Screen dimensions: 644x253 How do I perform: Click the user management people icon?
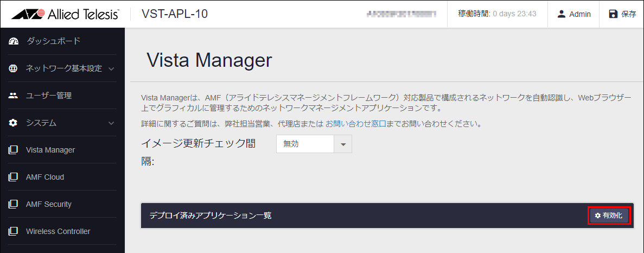coord(13,96)
